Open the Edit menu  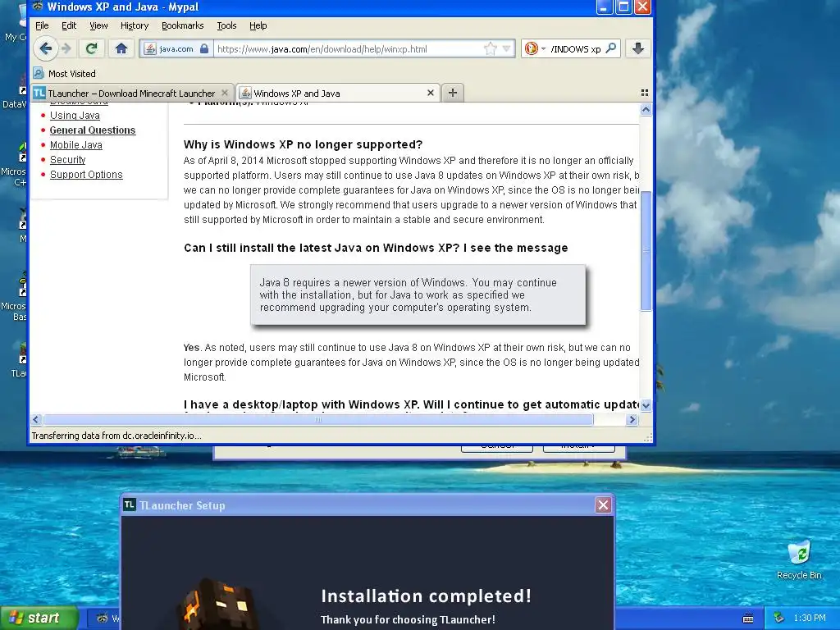69,25
